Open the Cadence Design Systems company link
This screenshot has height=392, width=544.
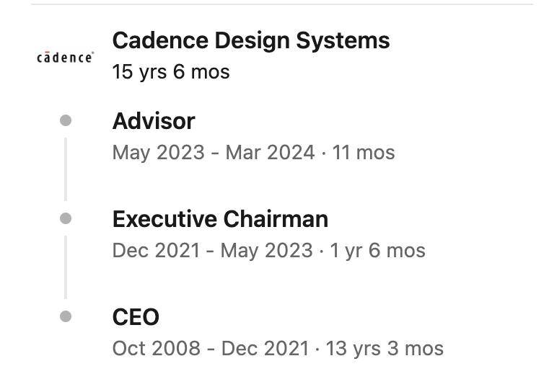point(251,40)
